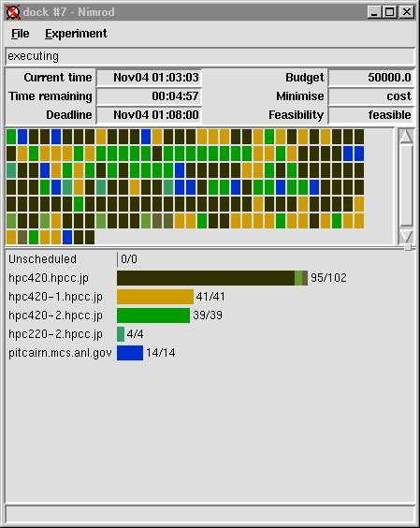This screenshot has width=420, height=528.
Task: Select the teal hpc220-2.hpcc.jp bar
Action: (121, 334)
